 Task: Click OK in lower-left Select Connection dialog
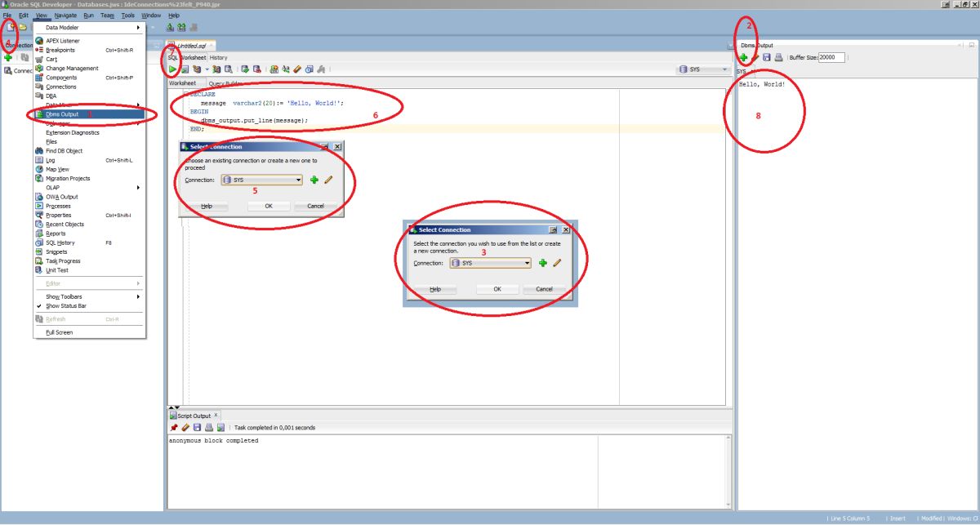(x=269, y=206)
